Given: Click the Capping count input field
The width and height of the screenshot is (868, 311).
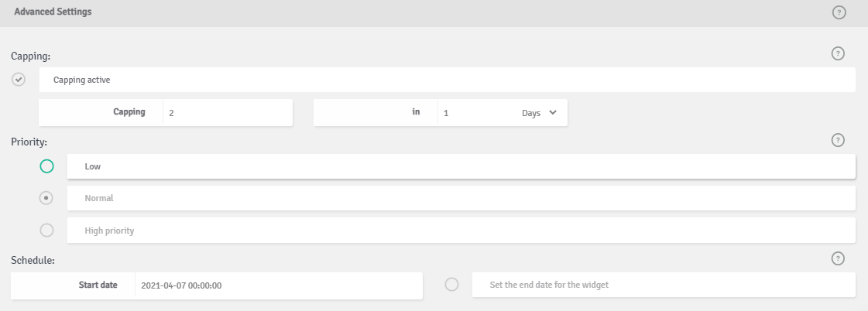Looking at the screenshot, I should [228, 113].
